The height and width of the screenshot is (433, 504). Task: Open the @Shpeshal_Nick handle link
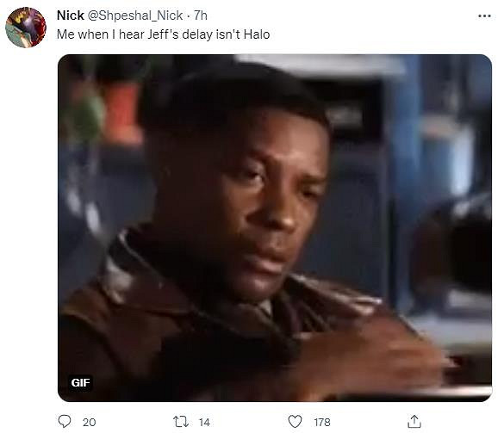tap(135, 15)
